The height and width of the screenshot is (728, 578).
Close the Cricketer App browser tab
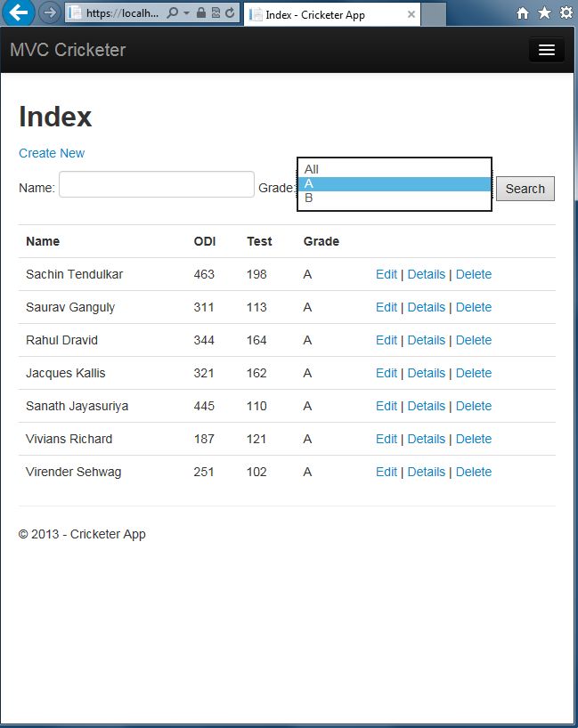[x=411, y=15]
